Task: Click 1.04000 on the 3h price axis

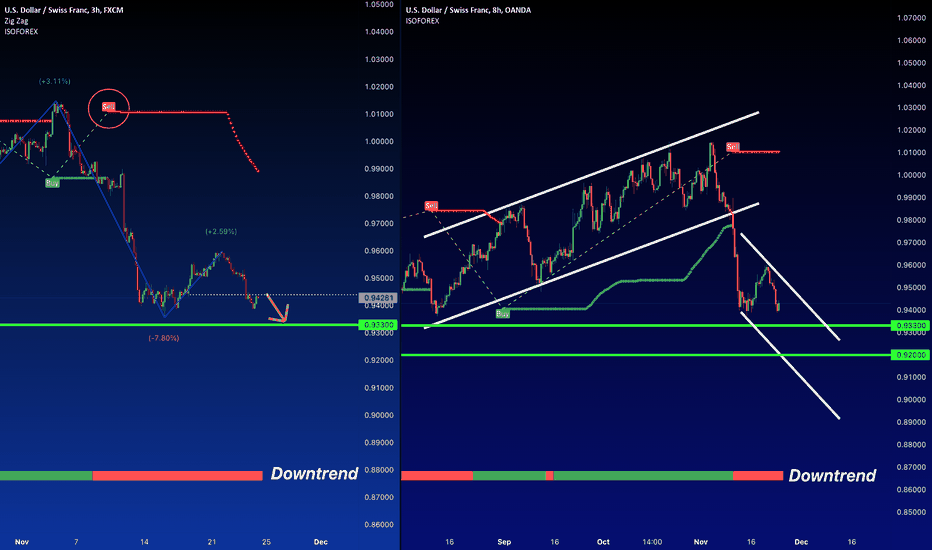Action: (379, 32)
